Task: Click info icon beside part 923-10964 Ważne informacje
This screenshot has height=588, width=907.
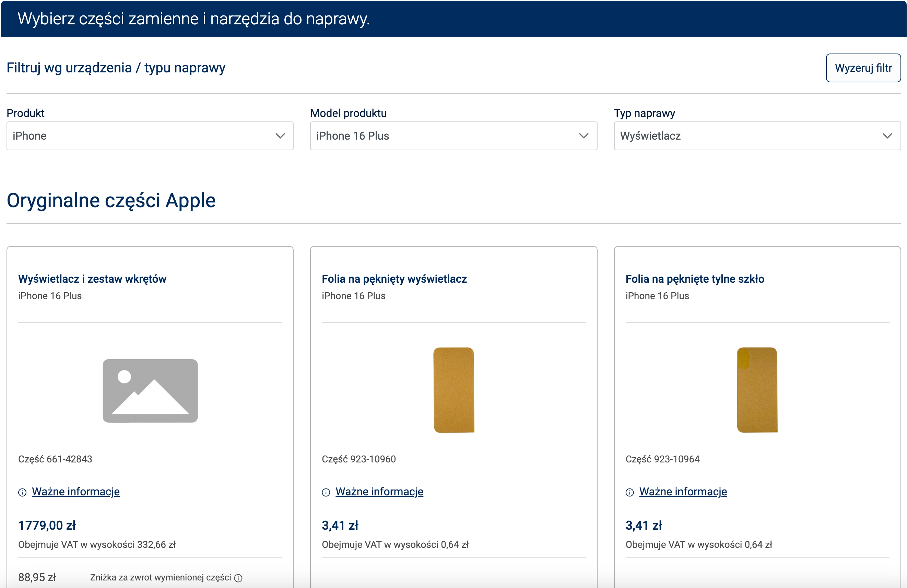Action: point(629,492)
